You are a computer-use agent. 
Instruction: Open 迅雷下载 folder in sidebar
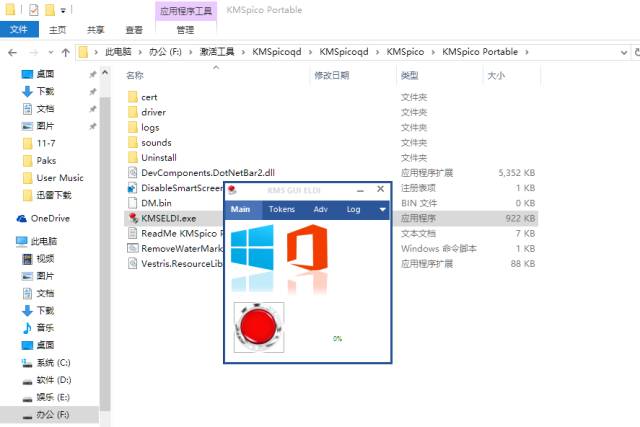(x=54, y=195)
